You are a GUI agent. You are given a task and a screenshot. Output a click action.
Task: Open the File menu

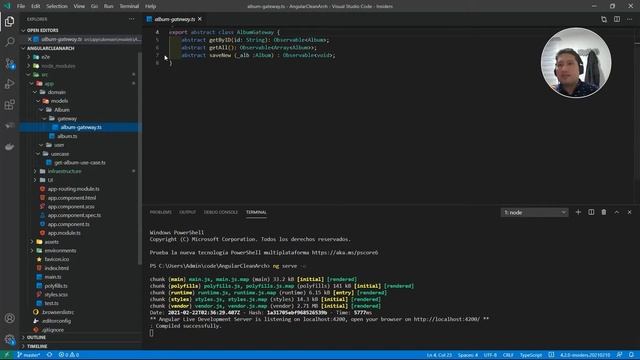tap(21, 6)
